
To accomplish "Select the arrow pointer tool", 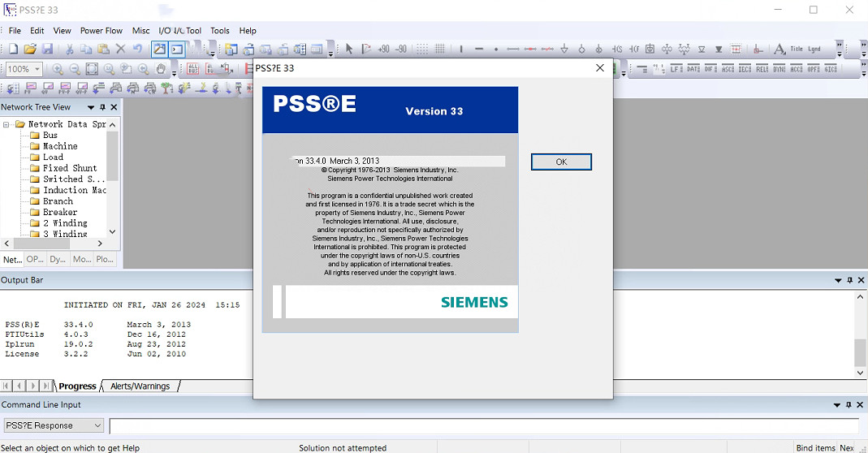I will (x=349, y=50).
